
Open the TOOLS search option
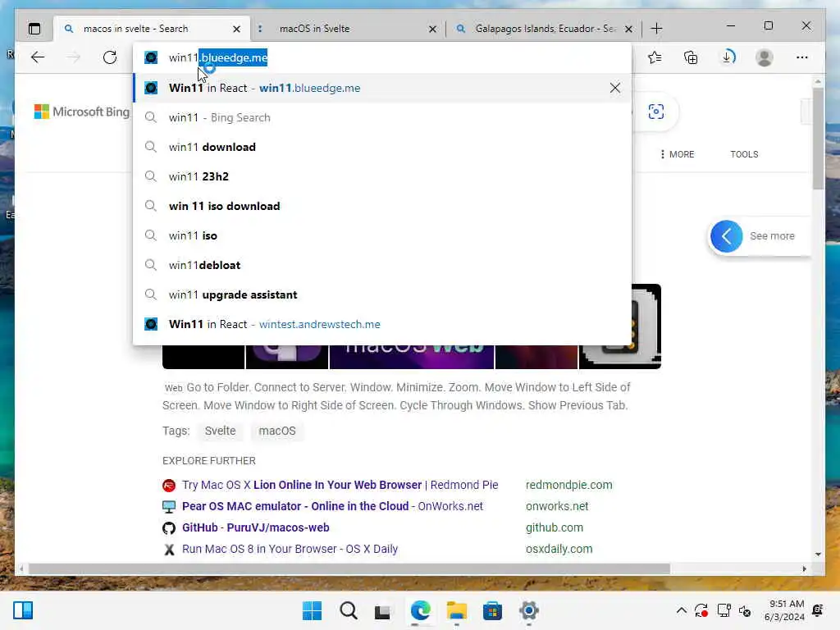[744, 154]
